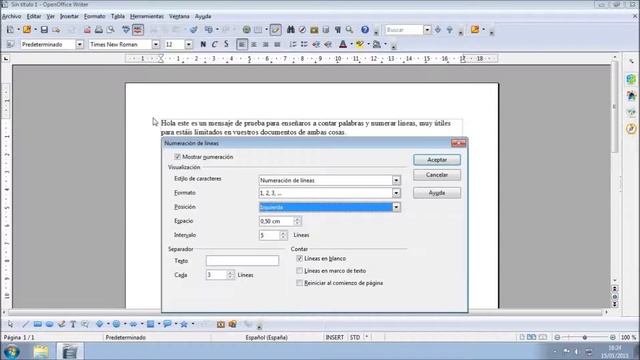The width and height of the screenshot is (640, 360).
Task: Justify the text alignment
Action: [x=277, y=44]
